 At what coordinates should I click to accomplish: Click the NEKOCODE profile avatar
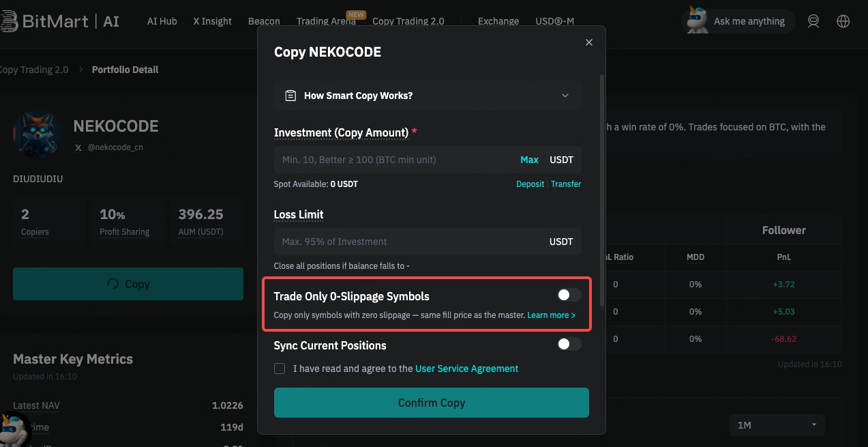point(37,133)
